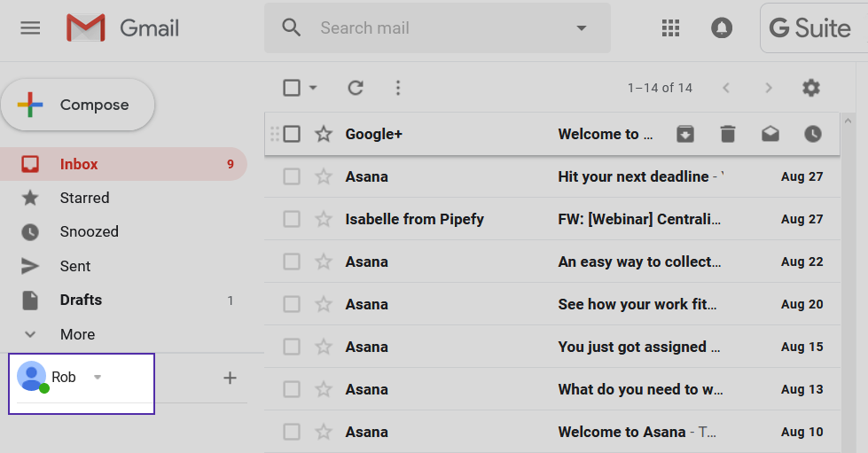Star the Isabelle from Pipefy email
This screenshot has width=868, height=453.
(324, 219)
